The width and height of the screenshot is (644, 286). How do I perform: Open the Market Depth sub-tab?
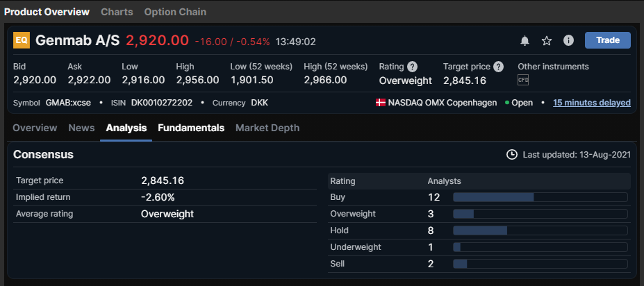pos(267,128)
